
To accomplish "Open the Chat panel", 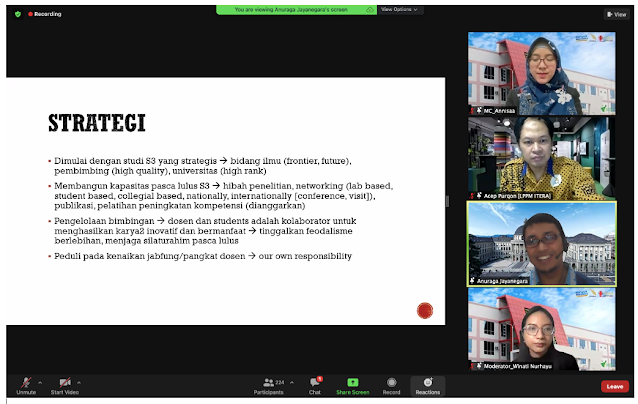I will pos(315,386).
